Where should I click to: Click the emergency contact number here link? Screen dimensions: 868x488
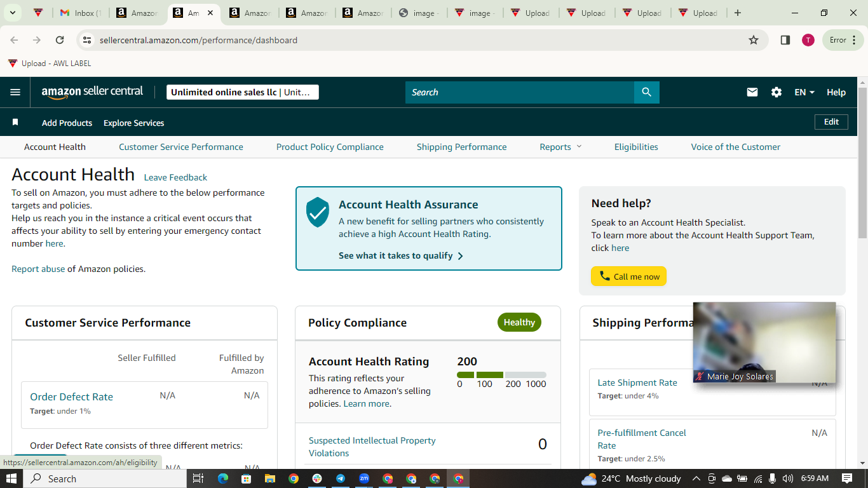point(54,243)
